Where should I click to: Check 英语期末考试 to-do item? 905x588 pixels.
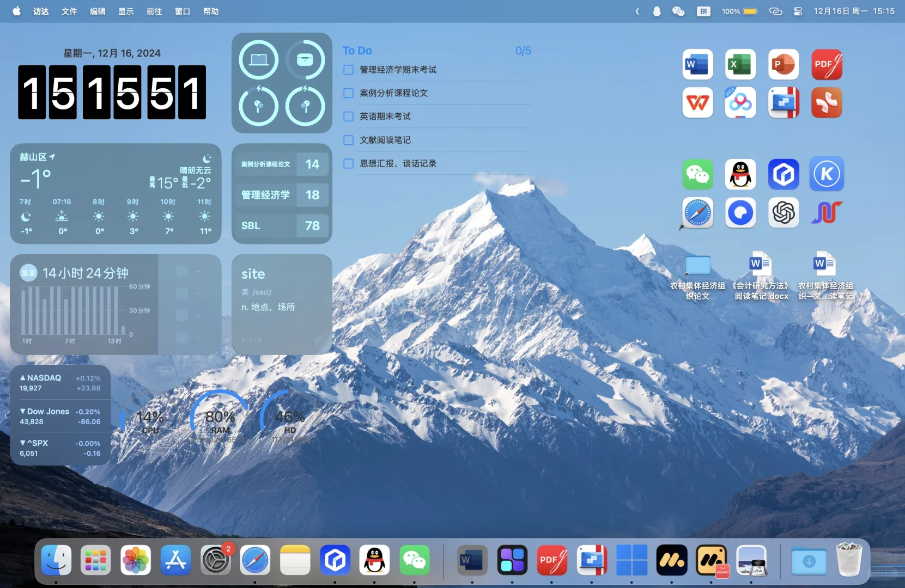point(349,117)
